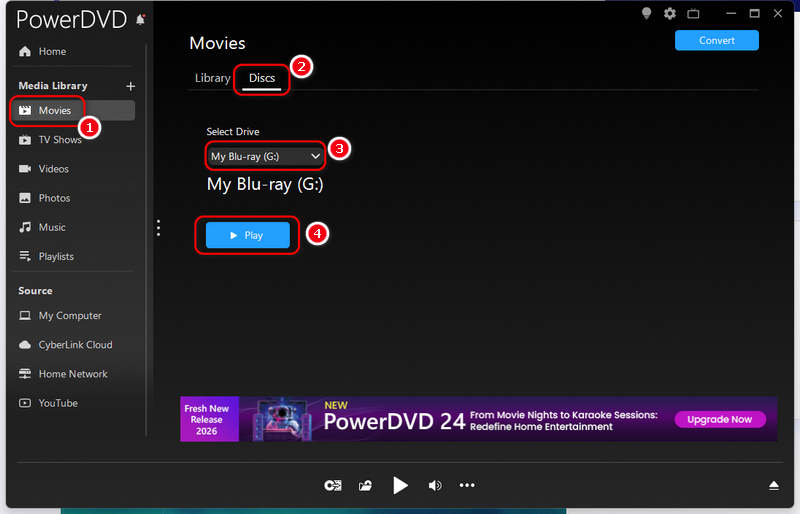Open the Music section
This screenshot has width=800, height=514.
52,227
